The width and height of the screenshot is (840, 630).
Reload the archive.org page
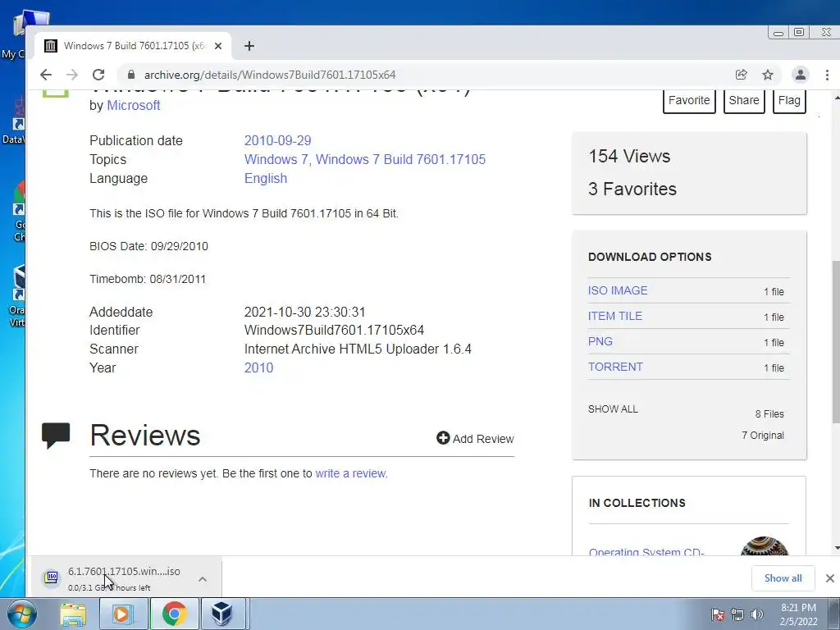pos(98,75)
